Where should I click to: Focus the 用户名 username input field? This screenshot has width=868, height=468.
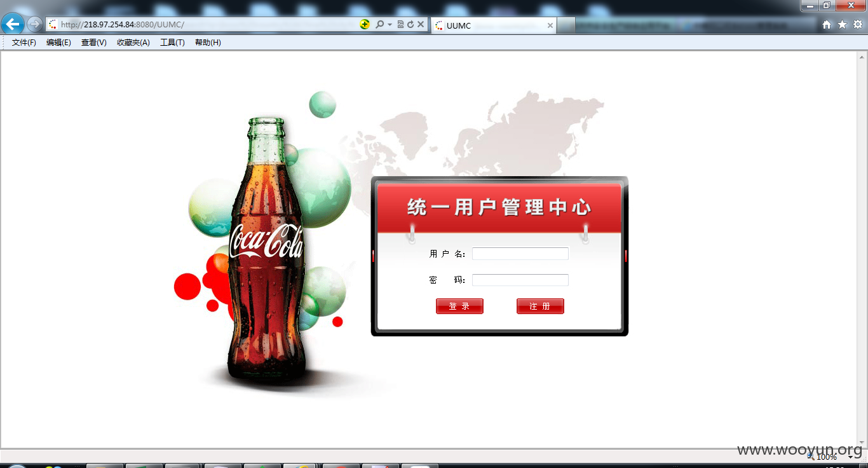coord(520,254)
